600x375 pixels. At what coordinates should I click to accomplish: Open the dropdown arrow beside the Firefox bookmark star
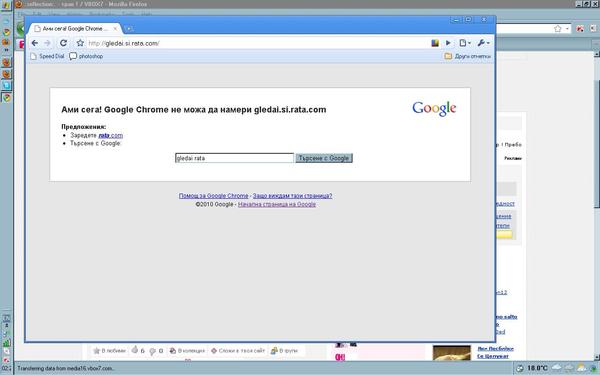(567, 29)
